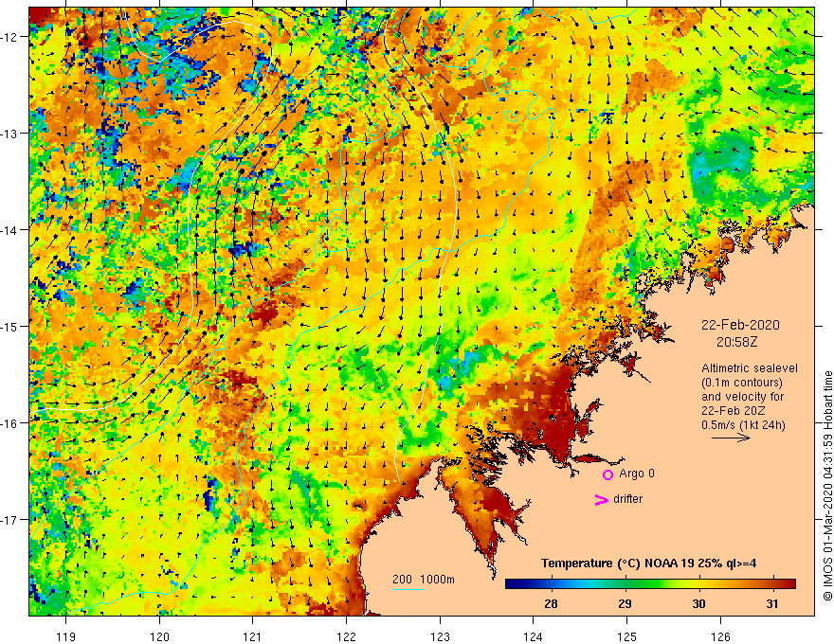
Task: Click the longitude label 119
Action: (x=66, y=636)
